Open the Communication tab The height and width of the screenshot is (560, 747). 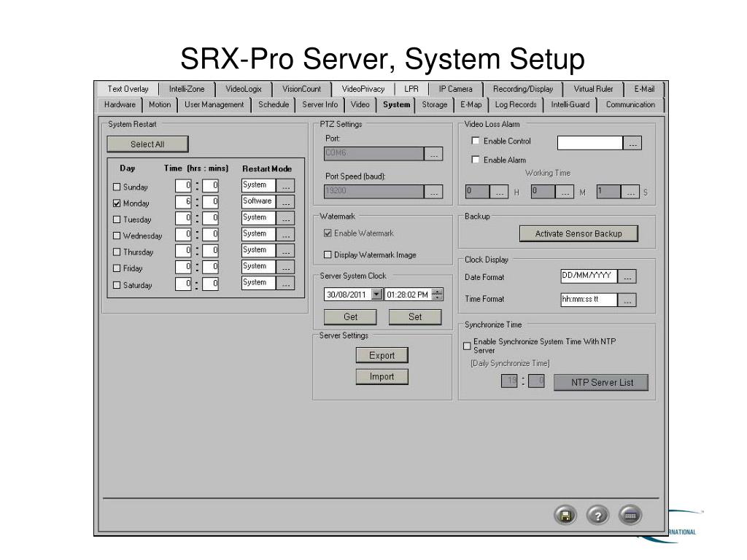pyautogui.click(x=630, y=105)
